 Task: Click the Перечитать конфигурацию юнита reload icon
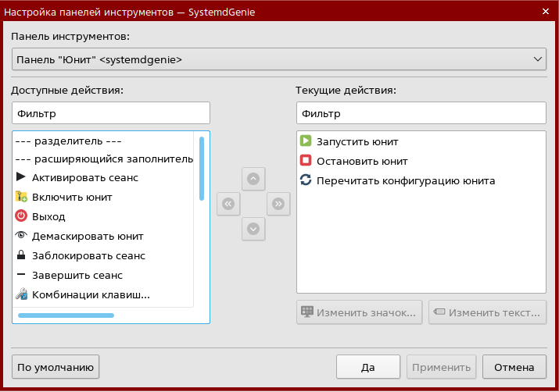coord(306,180)
